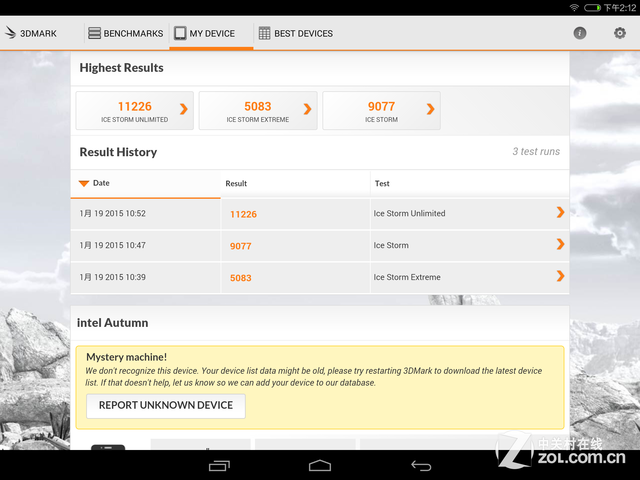Click Report Unknown Device button

pos(166,405)
